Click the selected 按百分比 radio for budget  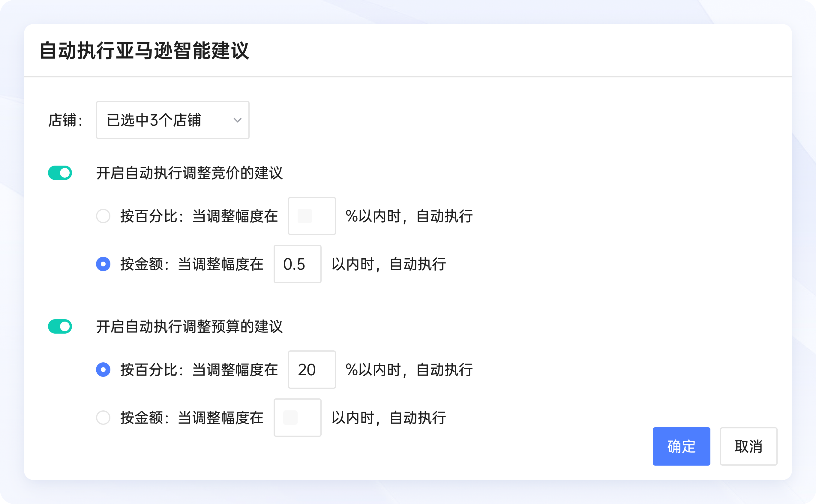(x=103, y=370)
